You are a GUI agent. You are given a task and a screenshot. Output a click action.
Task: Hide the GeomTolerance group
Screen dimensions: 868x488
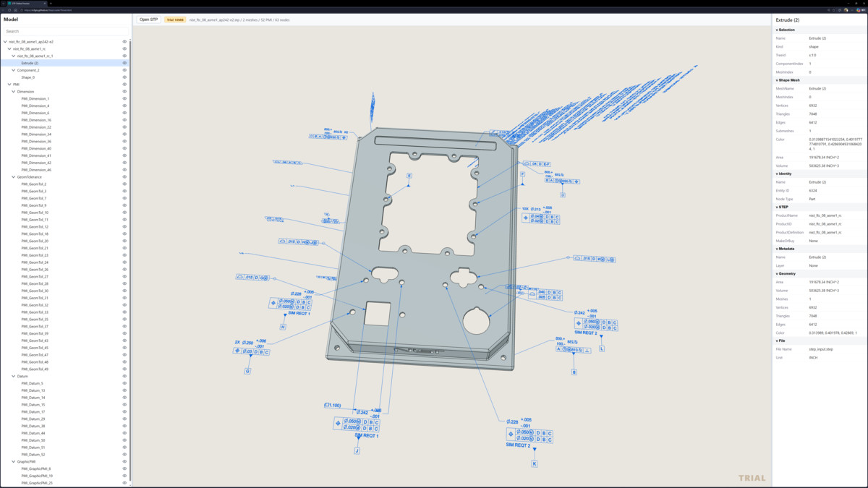(124, 177)
